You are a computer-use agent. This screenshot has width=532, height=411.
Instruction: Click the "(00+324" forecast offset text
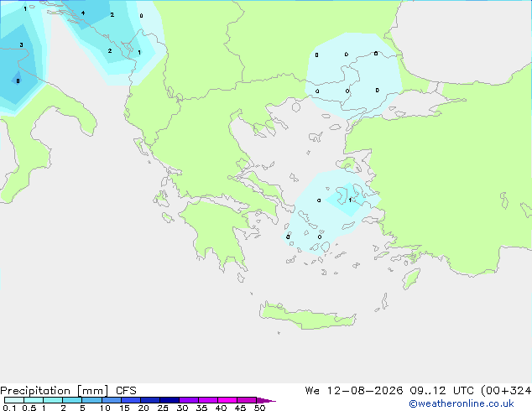506,391
